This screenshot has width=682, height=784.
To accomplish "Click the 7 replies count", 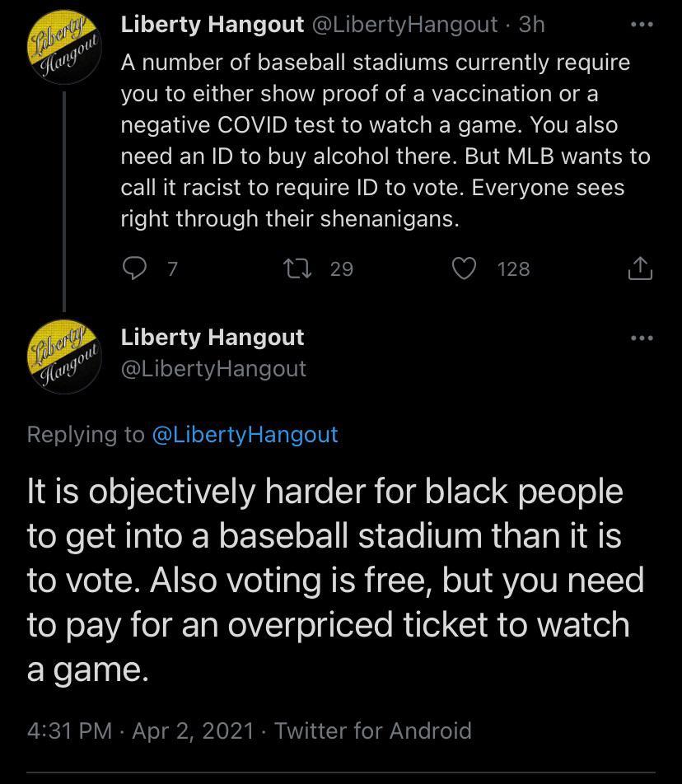I will pyautogui.click(x=172, y=268).
